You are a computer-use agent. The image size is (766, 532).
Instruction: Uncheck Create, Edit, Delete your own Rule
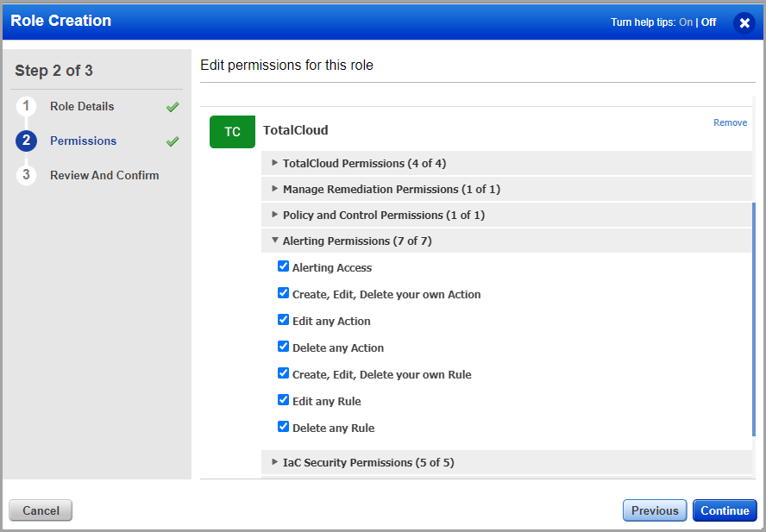[x=283, y=373]
